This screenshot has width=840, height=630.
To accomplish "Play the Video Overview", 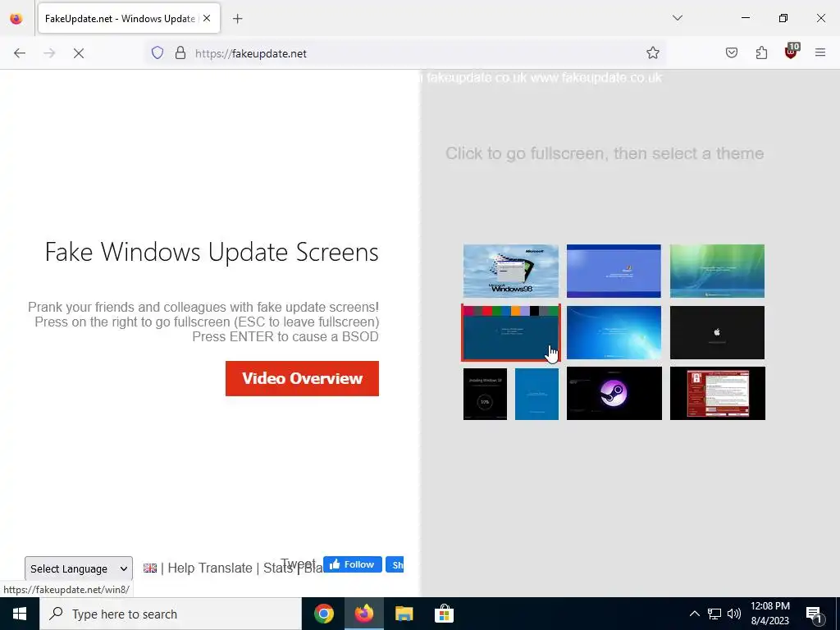I will (302, 379).
